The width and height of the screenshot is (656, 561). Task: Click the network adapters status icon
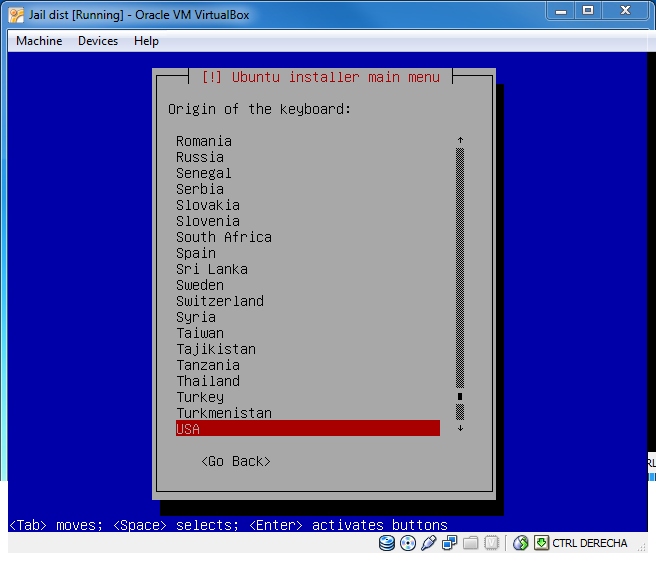pos(450,543)
